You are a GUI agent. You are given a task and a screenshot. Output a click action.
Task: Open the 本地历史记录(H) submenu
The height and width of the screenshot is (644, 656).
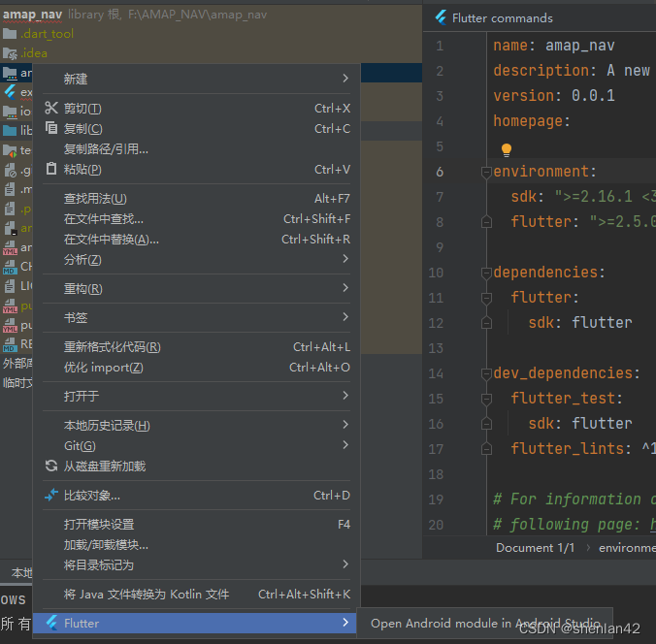[196, 425]
